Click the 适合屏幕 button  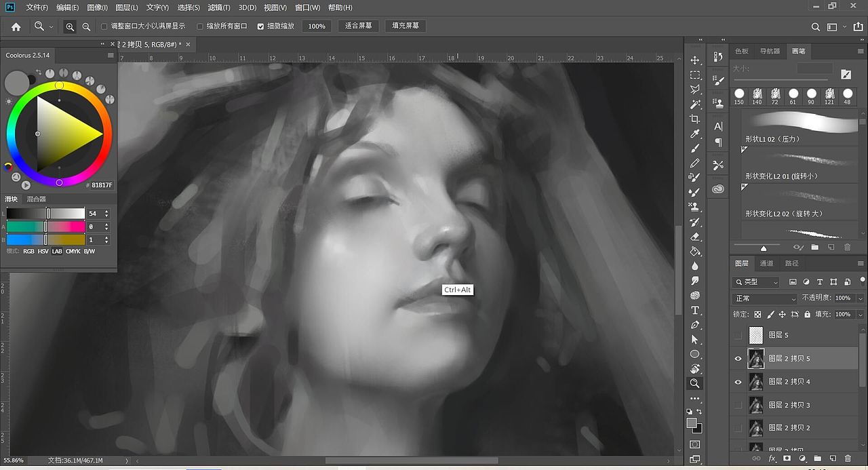pos(358,26)
